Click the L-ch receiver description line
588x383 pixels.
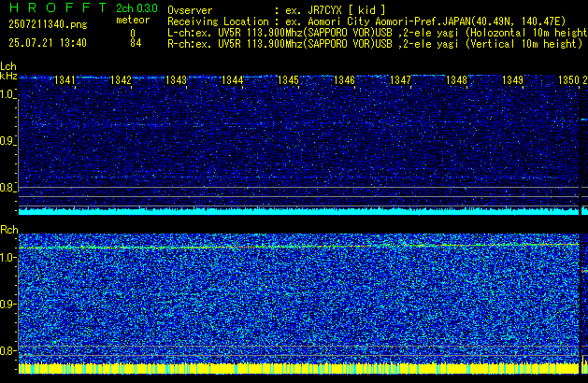pyautogui.click(x=378, y=33)
